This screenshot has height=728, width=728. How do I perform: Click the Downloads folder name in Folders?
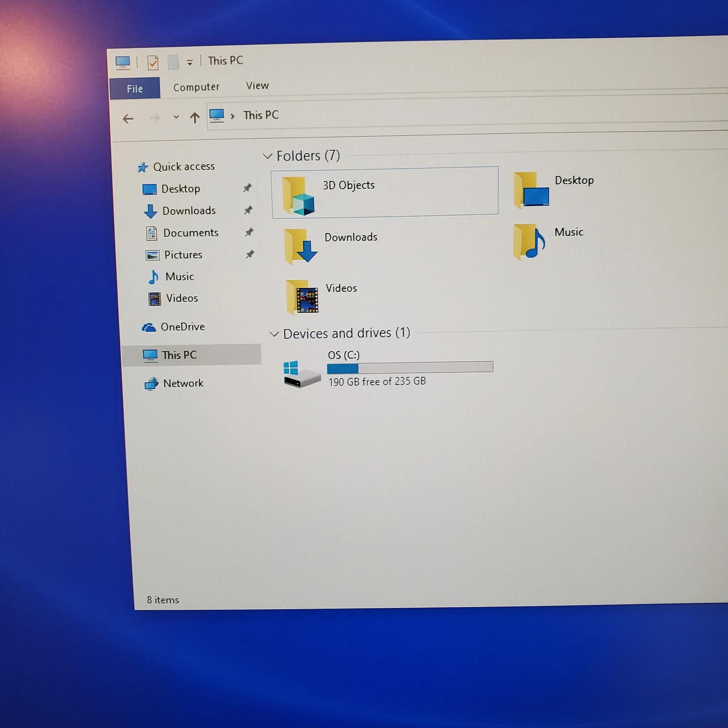351,237
